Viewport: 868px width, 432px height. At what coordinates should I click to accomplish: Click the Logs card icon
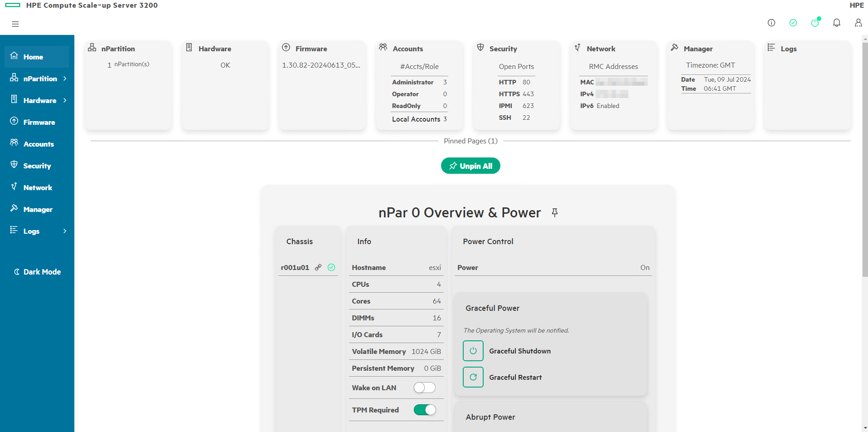pos(771,48)
